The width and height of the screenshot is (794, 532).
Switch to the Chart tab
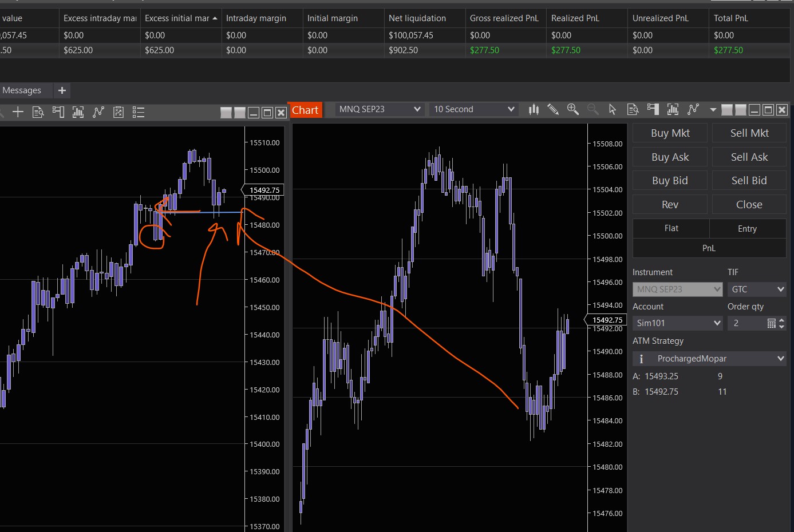pos(305,110)
